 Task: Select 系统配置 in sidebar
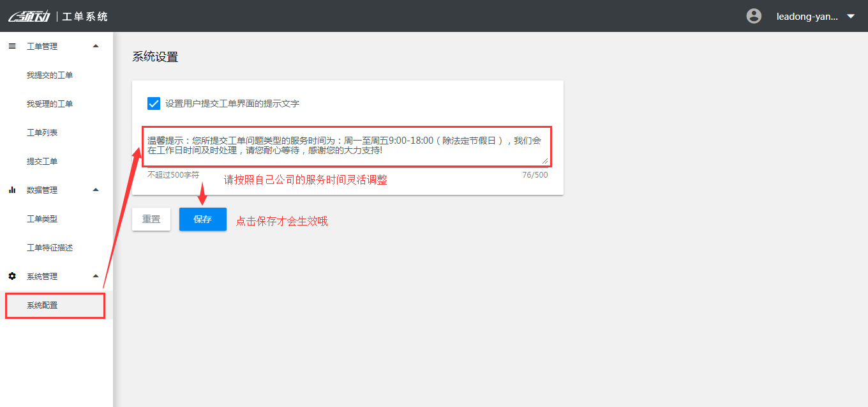[42, 305]
